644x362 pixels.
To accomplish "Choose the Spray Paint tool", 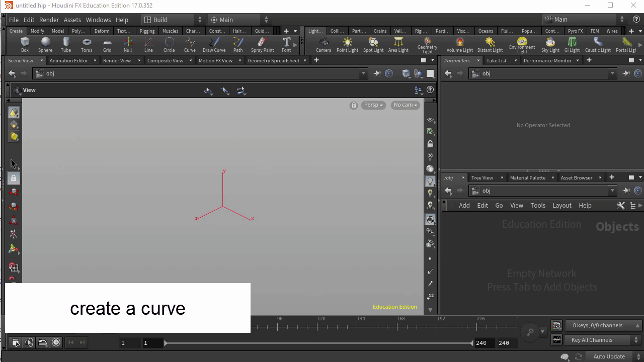I will point(262,44).
